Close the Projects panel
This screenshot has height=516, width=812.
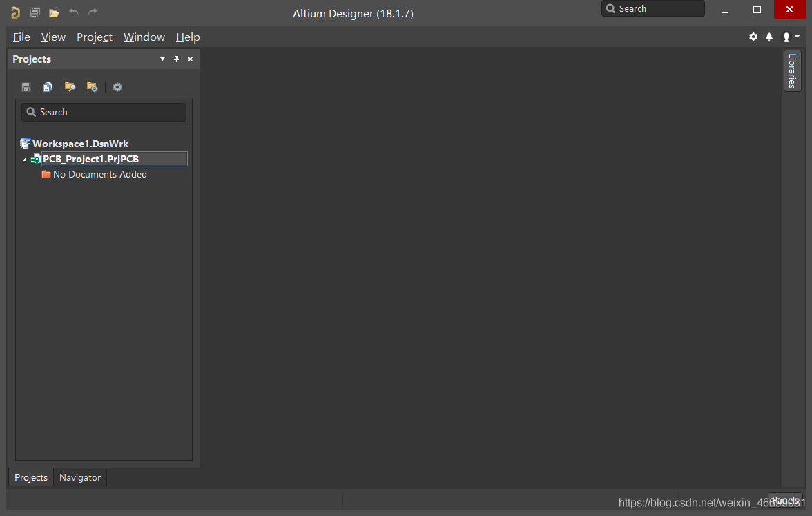(x=190, y=59)
